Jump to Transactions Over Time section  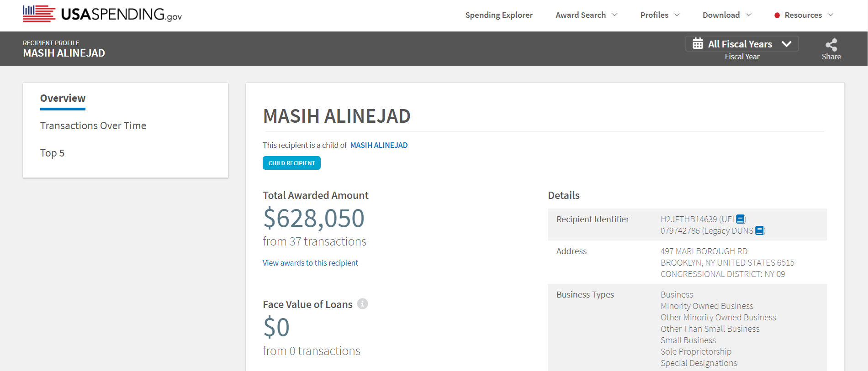point(93,125)
